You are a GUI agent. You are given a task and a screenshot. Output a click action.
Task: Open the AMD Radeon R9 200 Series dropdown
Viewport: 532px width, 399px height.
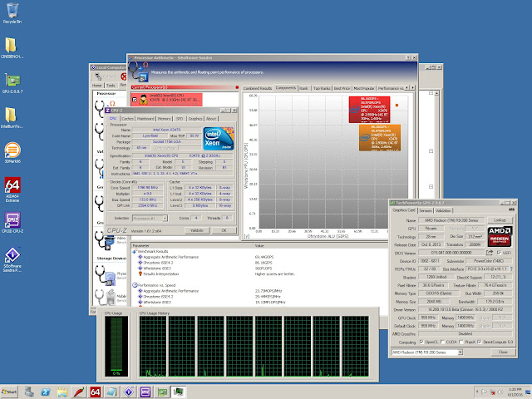pos(461,352)
